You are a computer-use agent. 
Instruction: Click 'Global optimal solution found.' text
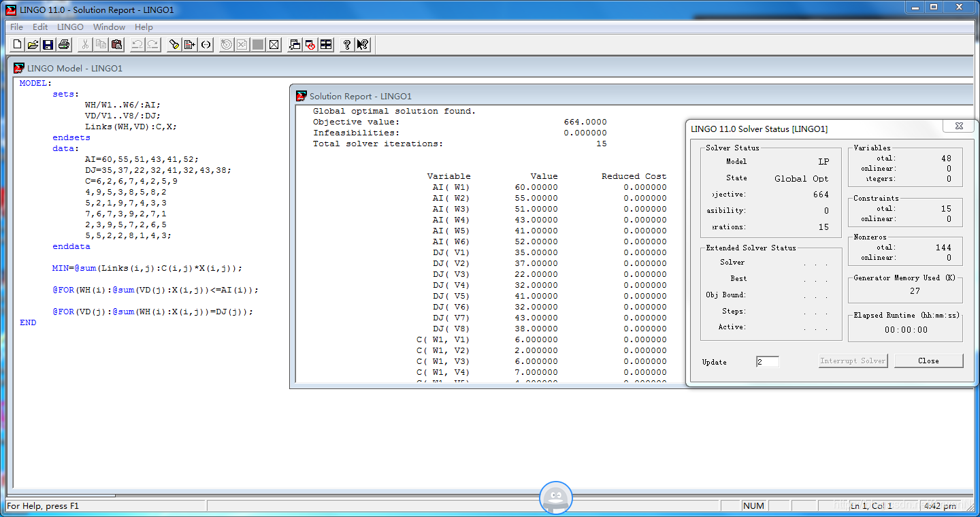pos(395,111)
